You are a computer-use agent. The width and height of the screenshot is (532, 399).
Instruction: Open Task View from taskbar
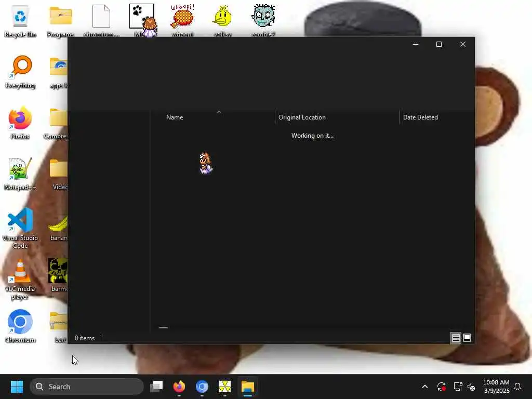click(x=156, y=387)
